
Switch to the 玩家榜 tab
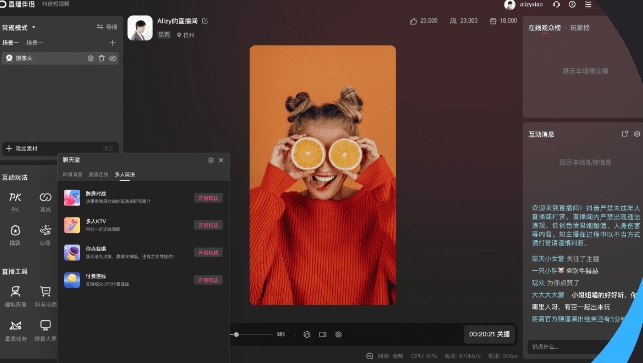[580, 28]
